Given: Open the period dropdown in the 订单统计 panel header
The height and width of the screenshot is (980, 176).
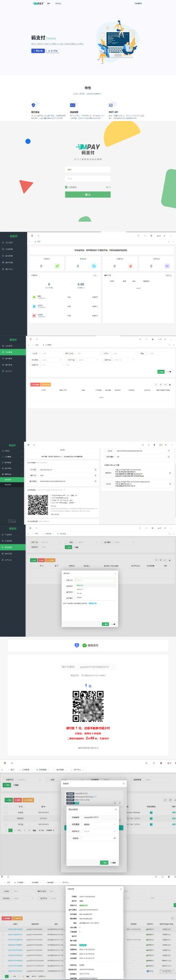Looking at the screenshot, I should point(95,275).
